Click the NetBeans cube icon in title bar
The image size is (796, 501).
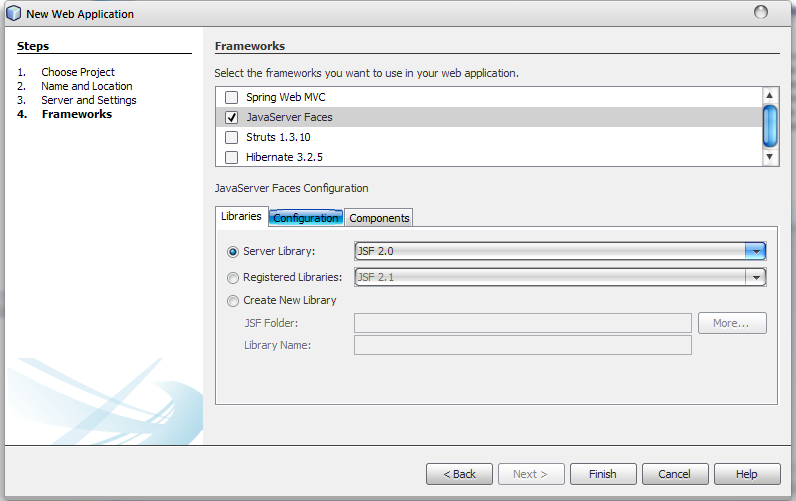[x=14, y=13]
